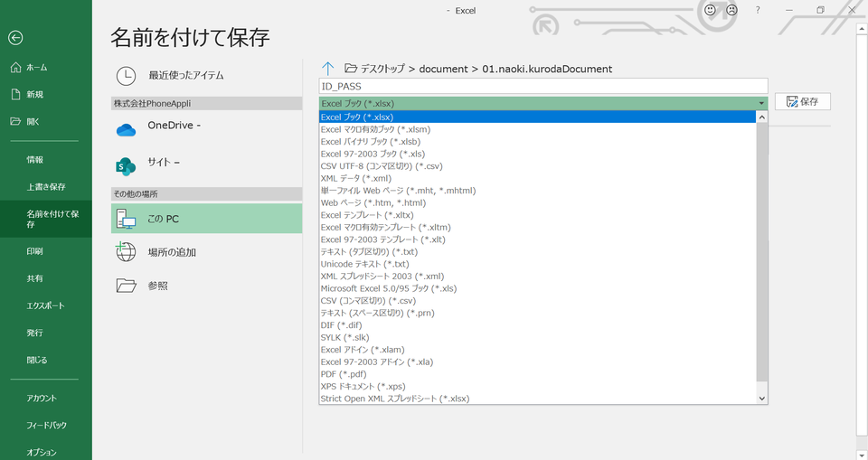Choose the この PC location

pyautogui.click(x=206, y=219)
